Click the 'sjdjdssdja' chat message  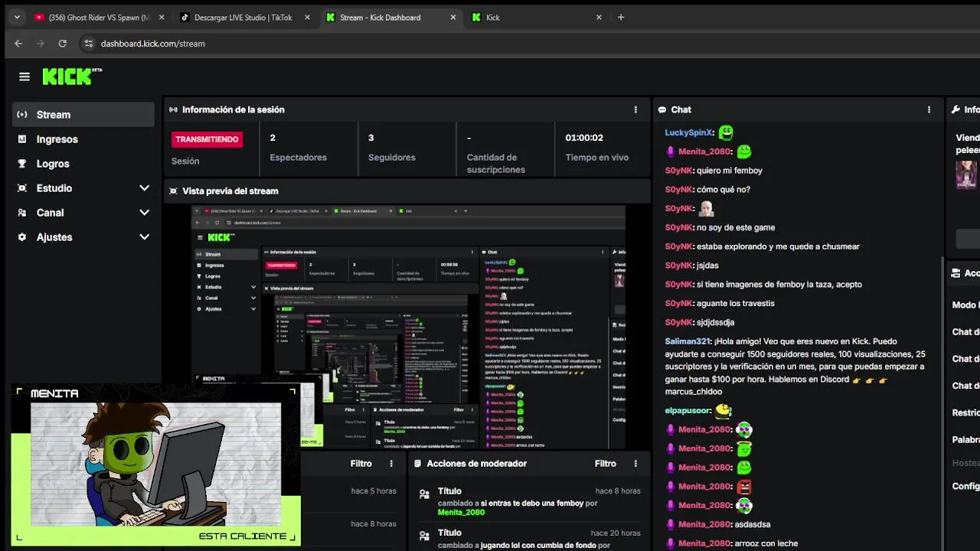(x=715, y=322)
